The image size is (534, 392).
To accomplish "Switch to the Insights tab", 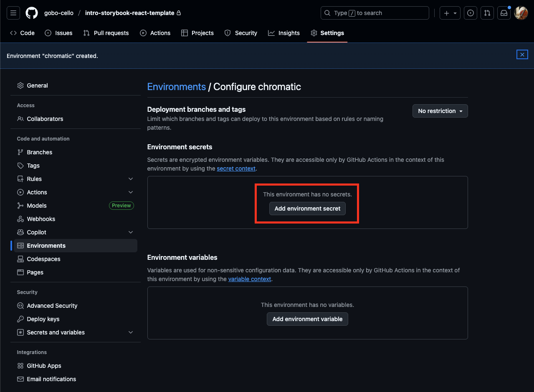I will [x=284, y=33].
